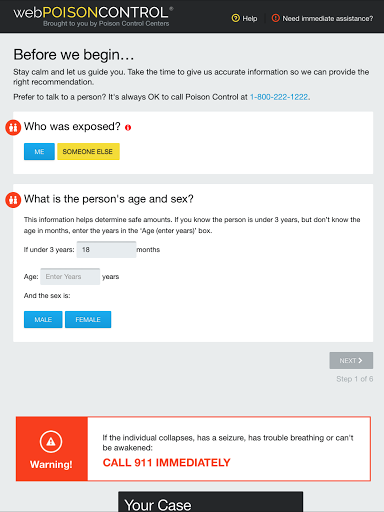Focus the Enter Years age field
Screen dimensions: 384x512
[70, 277]
